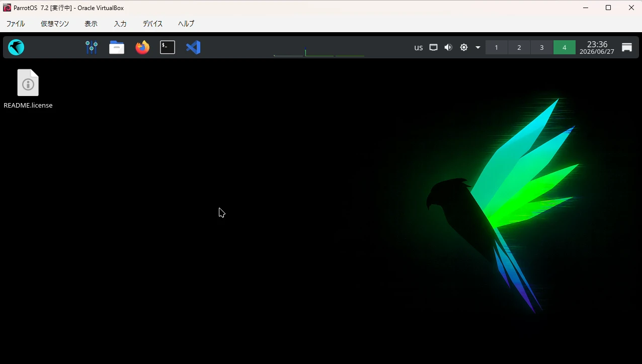Minimize the VirtualBox window
Viewport: 642px width, 364px height.
tap(586, 8)
